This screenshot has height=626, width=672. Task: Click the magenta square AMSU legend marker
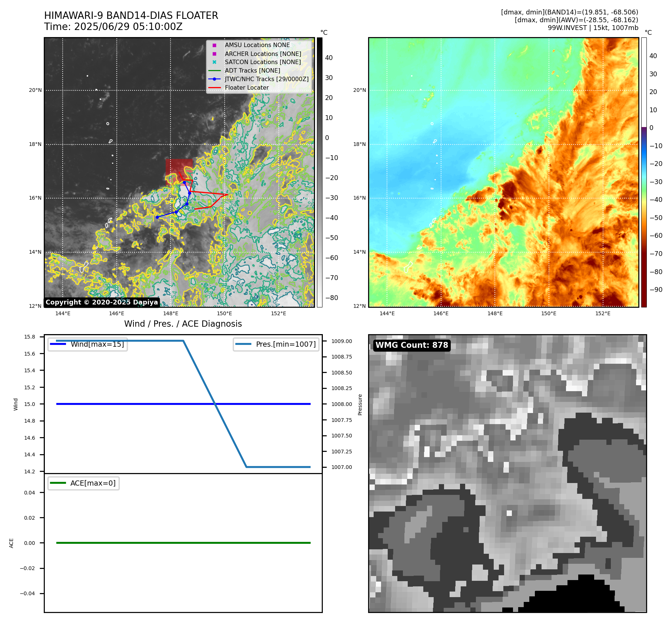coord(214,45)
